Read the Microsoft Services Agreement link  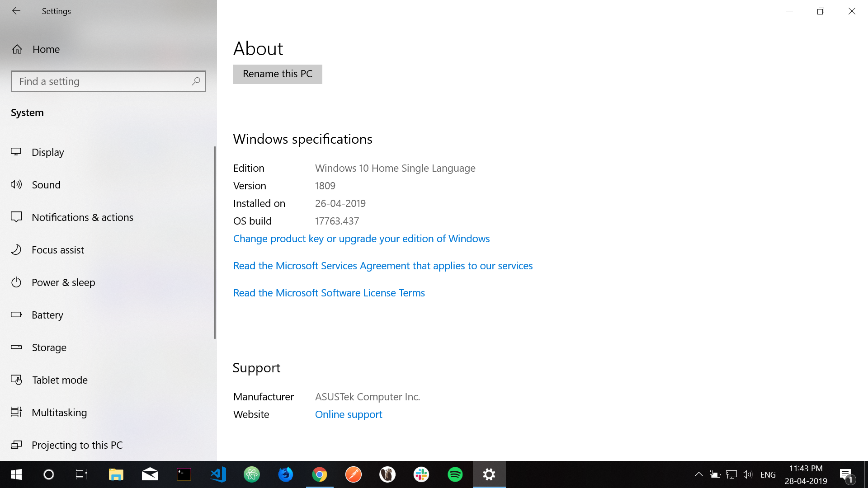(x=383, y=266)
